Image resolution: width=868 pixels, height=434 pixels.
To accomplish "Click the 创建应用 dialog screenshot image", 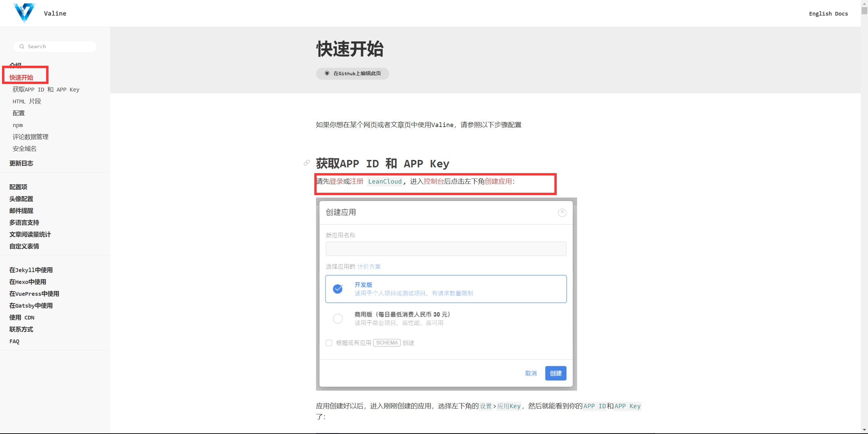I will tap(446, 294).
